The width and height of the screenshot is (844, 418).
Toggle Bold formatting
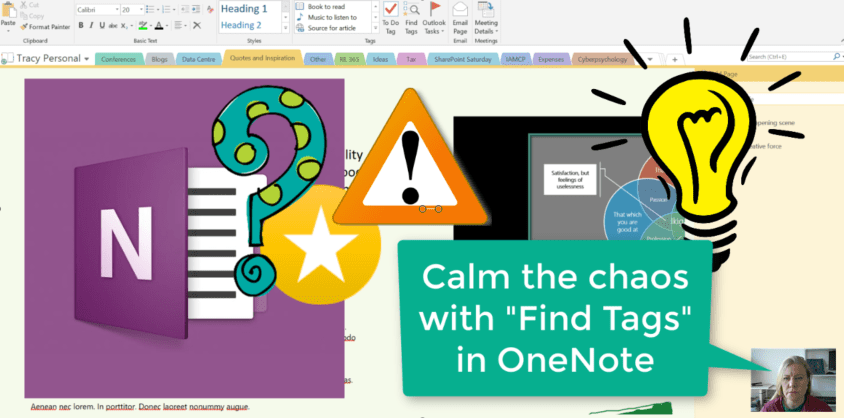click(x=81, y=25)
